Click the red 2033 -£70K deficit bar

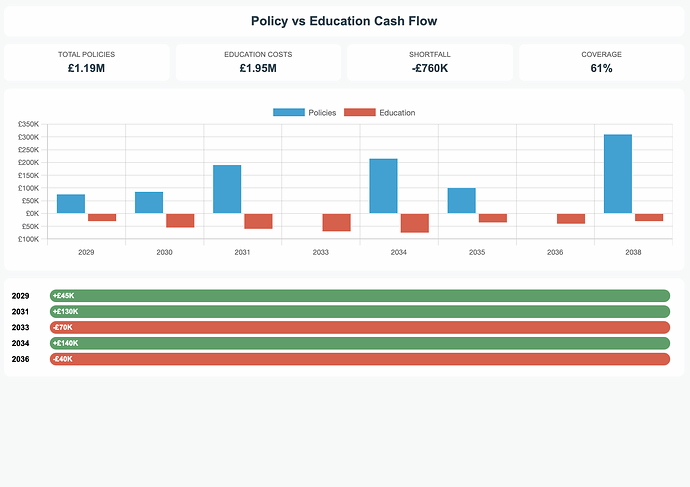(x=360, y=327)
